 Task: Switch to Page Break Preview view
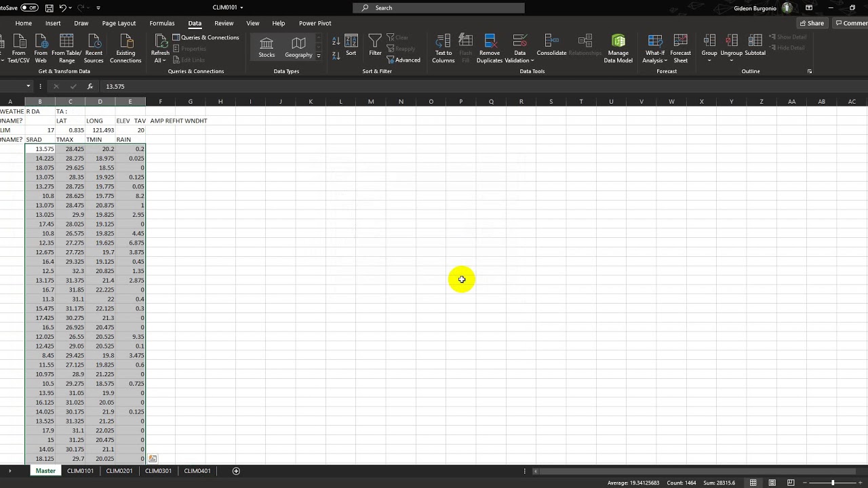tap(791, 483)
